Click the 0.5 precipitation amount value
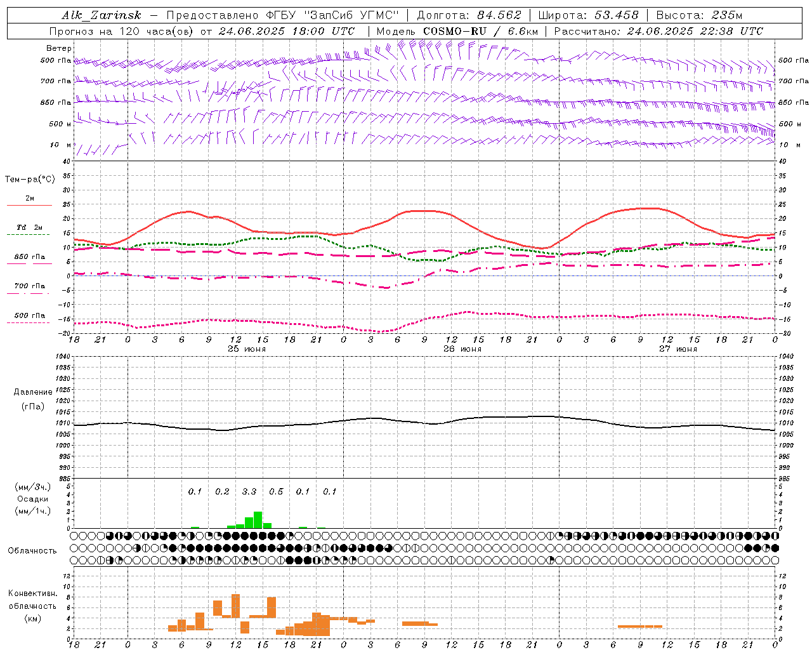Viewport: 812px width, 650px height. (276, 492)
